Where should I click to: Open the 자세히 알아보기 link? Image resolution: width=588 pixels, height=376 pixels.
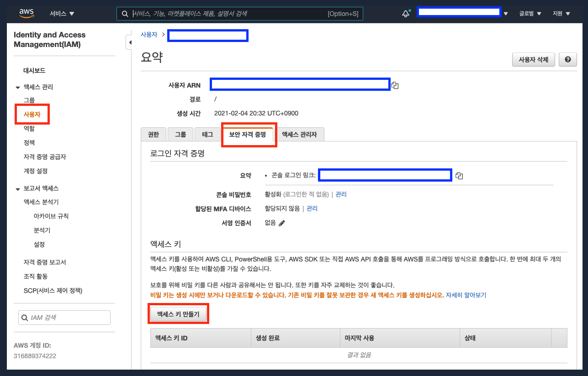coord(466,295)
